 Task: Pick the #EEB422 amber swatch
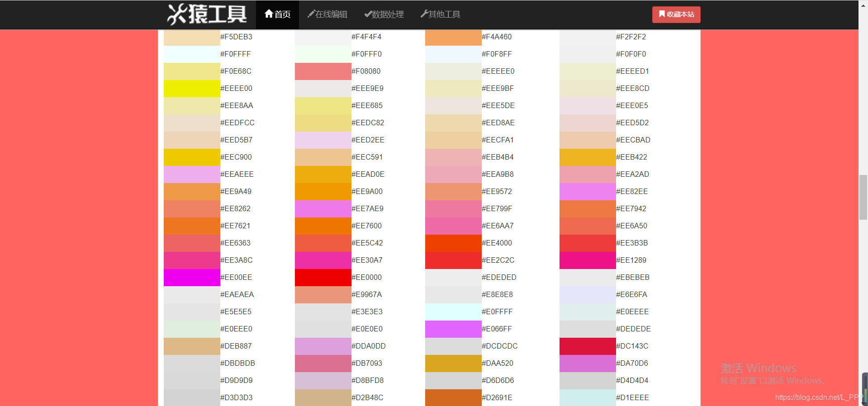588,157
